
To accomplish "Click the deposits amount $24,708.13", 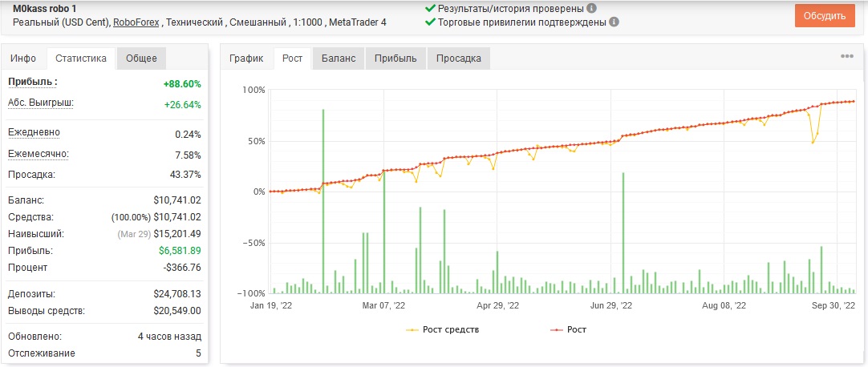I will pos(177,294).
